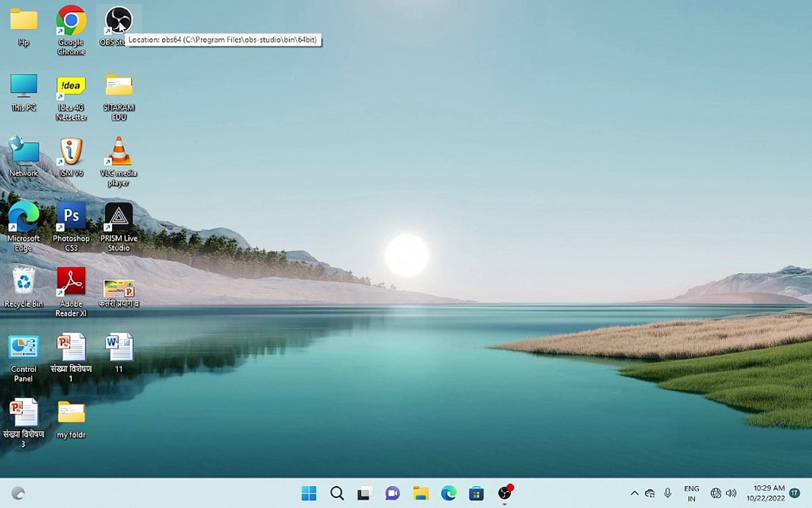Open Microsoft Edge from taskbar
Screen dimensions: 812x508
click(448, 493)
